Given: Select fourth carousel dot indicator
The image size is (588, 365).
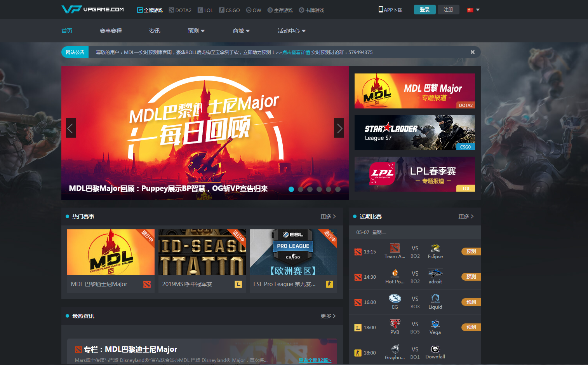Looking at the screenshot, I should [319, 189].
